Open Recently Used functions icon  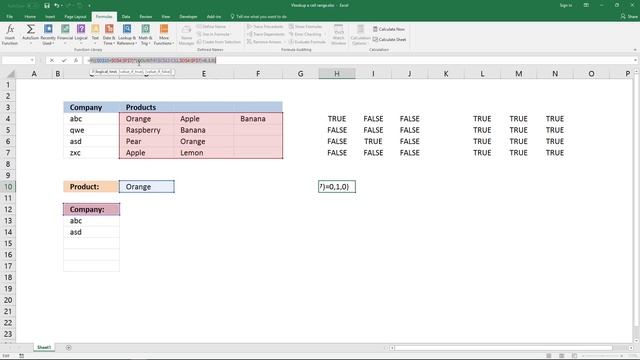click(48, 35)
